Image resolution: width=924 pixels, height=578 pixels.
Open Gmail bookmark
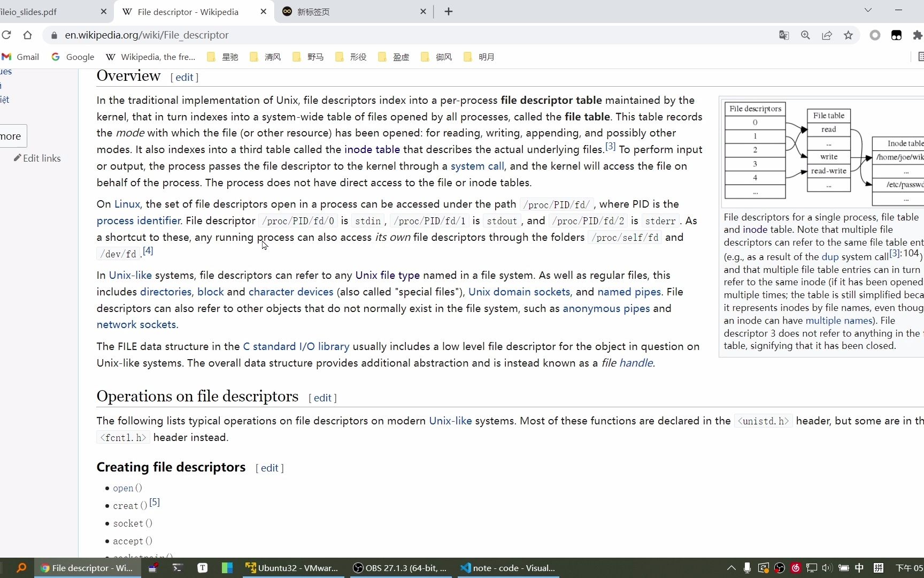(x=21, y=57)
